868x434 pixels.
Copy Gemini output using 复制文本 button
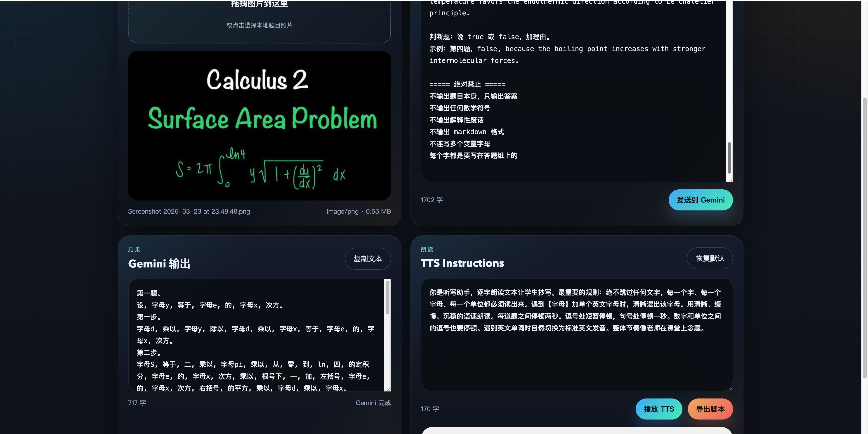368,258
